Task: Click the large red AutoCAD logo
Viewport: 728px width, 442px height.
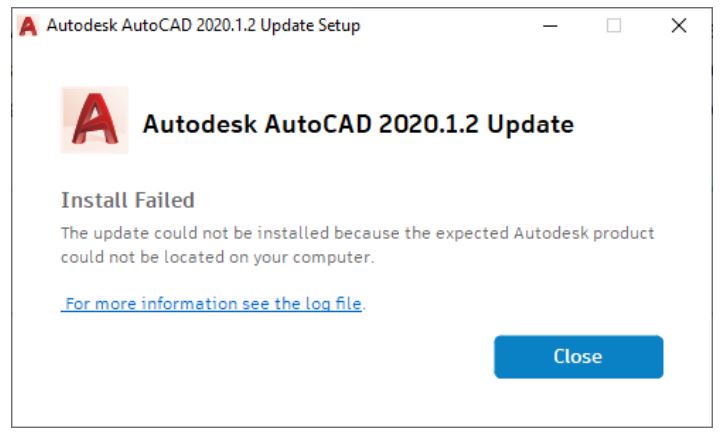Action: (94, 120)
